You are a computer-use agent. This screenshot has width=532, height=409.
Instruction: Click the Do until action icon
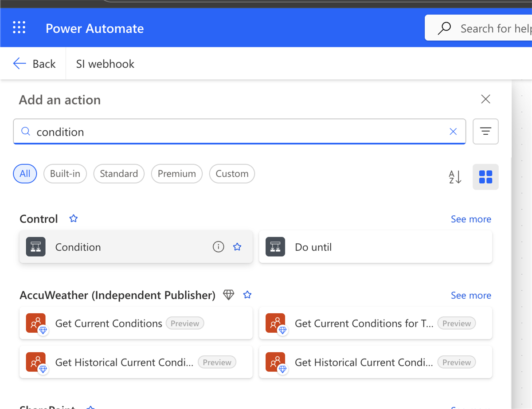click(x=275, y=247)
